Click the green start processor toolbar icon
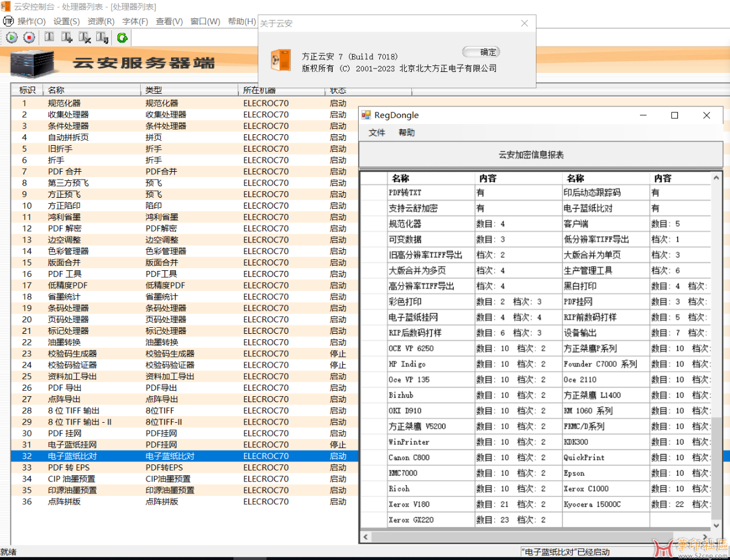 pos(11,37)
